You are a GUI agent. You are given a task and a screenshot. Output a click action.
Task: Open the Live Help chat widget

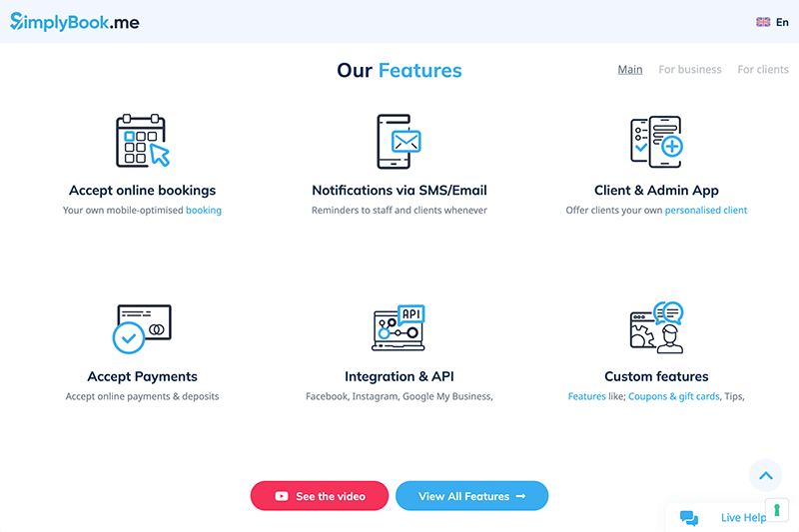coord(729,517)
